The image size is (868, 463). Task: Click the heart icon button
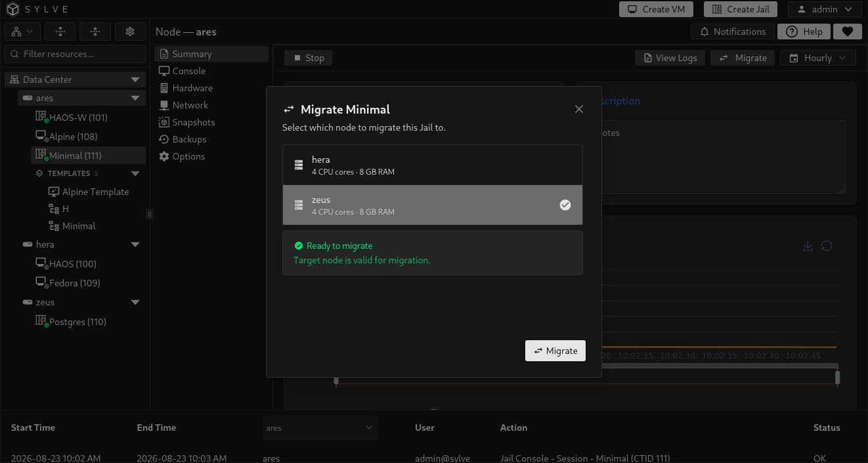coord(847,32)
